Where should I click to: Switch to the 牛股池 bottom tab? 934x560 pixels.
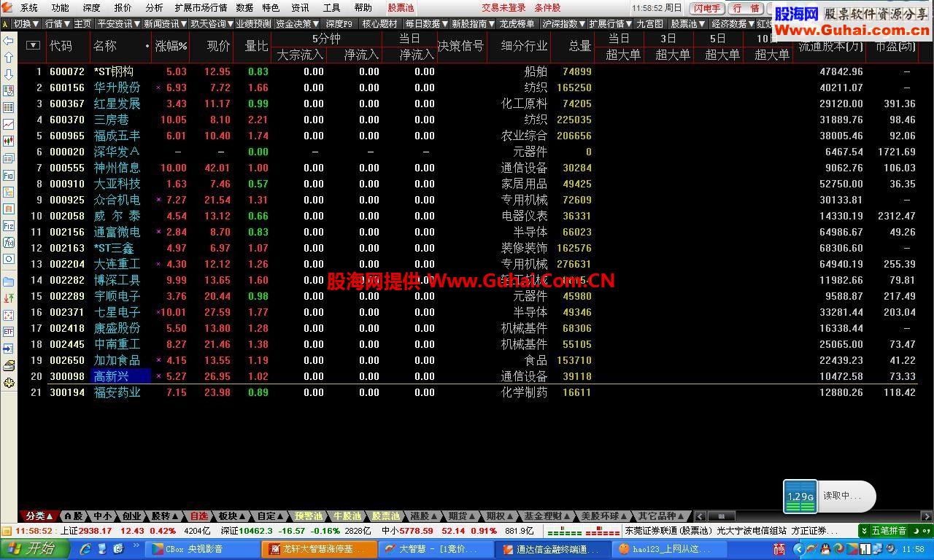click(x=347, y=516)
